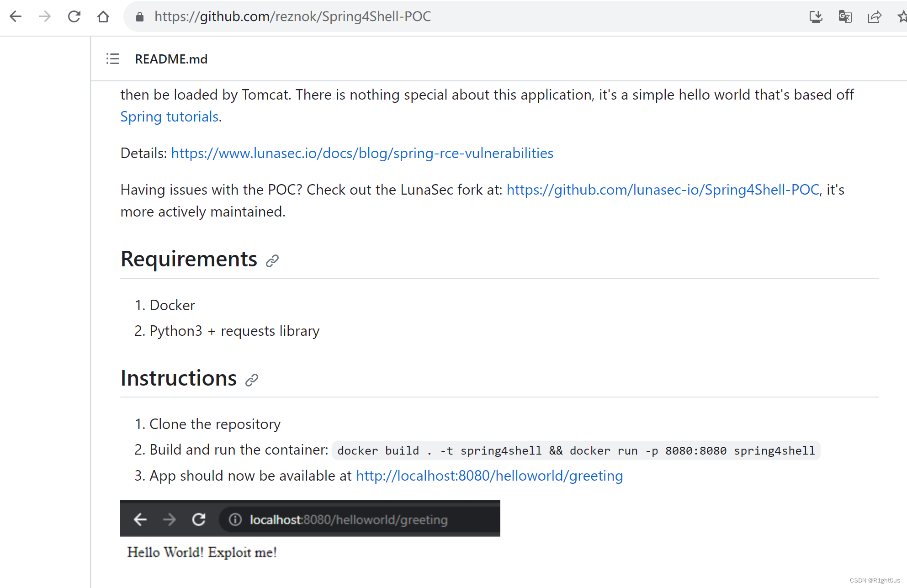Bookmark this page with the star icon

[902, 17]
